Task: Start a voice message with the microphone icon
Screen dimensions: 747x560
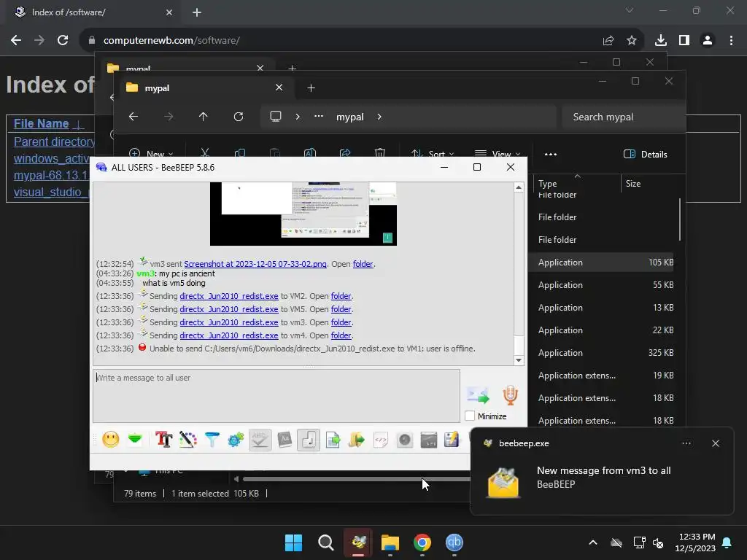Action: point(510,395)
